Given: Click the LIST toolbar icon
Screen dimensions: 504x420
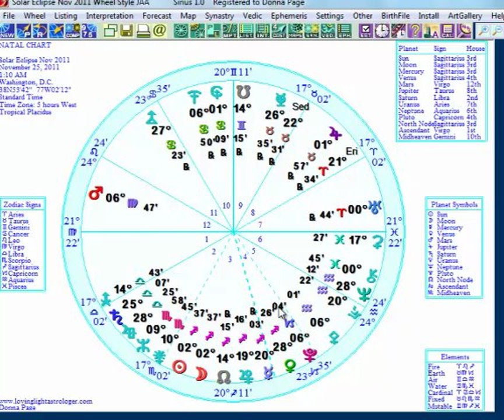Looking at the screenshot, I should 246,31.
